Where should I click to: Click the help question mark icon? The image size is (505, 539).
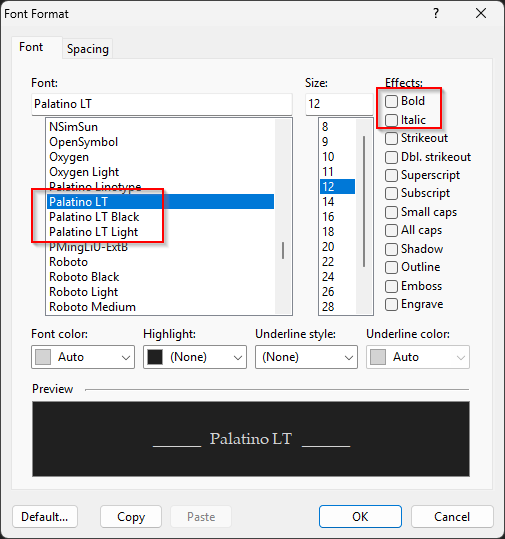(436, 13)
